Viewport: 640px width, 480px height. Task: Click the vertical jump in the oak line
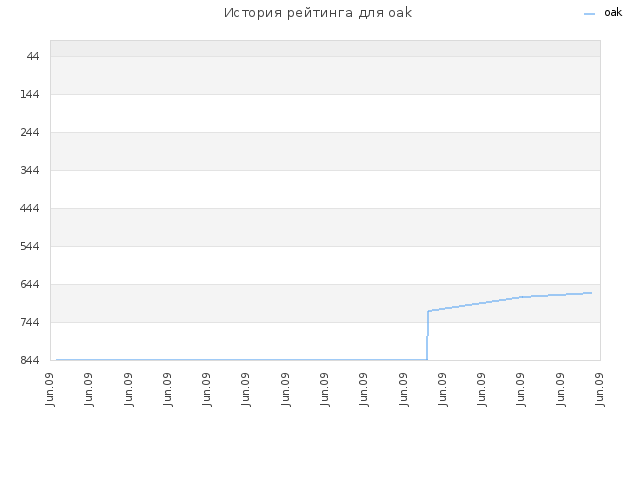click(427, 336)
